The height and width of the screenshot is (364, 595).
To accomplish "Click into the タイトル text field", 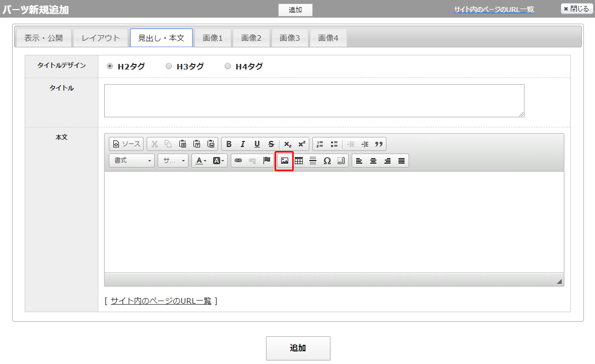I will pos(314,100).
